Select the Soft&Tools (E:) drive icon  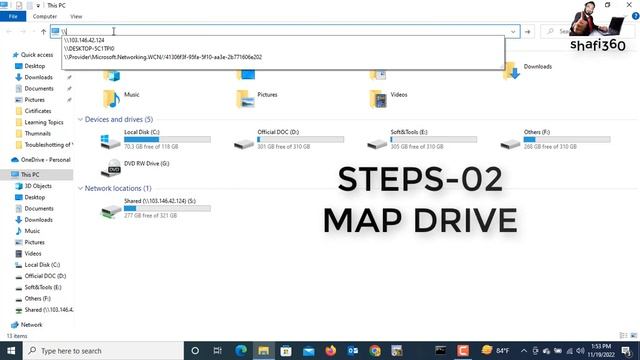pyautogui.click(x=377, y=144)
